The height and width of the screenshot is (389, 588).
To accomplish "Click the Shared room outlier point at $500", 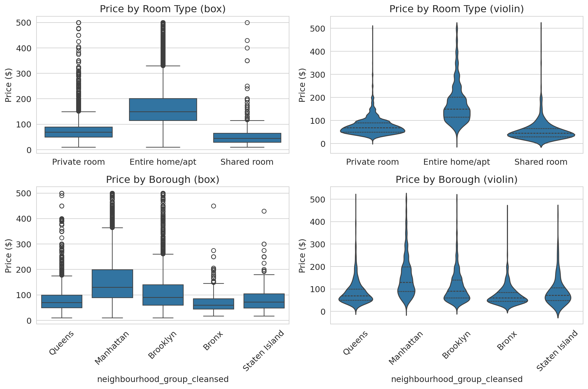I will pos(247,23).
